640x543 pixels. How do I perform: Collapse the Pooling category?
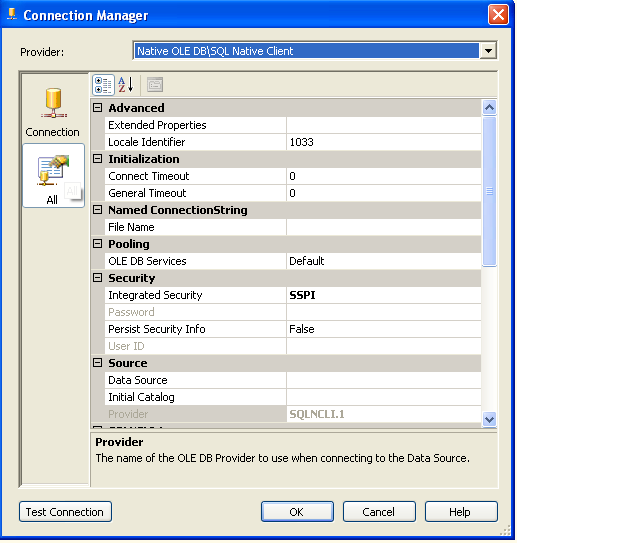(97, 244)
